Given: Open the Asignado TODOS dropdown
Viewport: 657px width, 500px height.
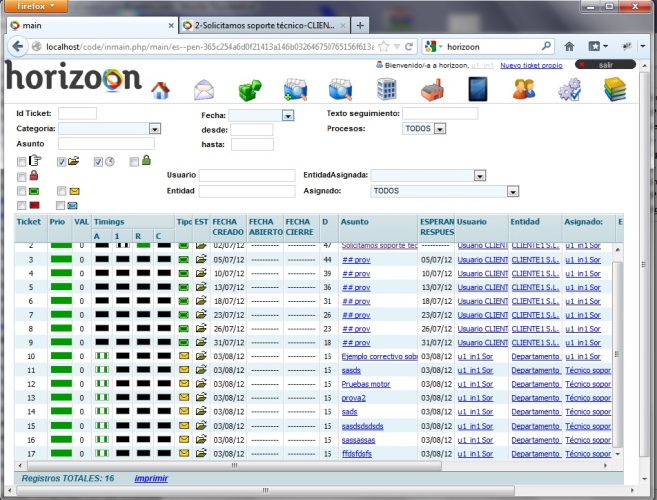Looking at the screenshot, I should 513,192.
